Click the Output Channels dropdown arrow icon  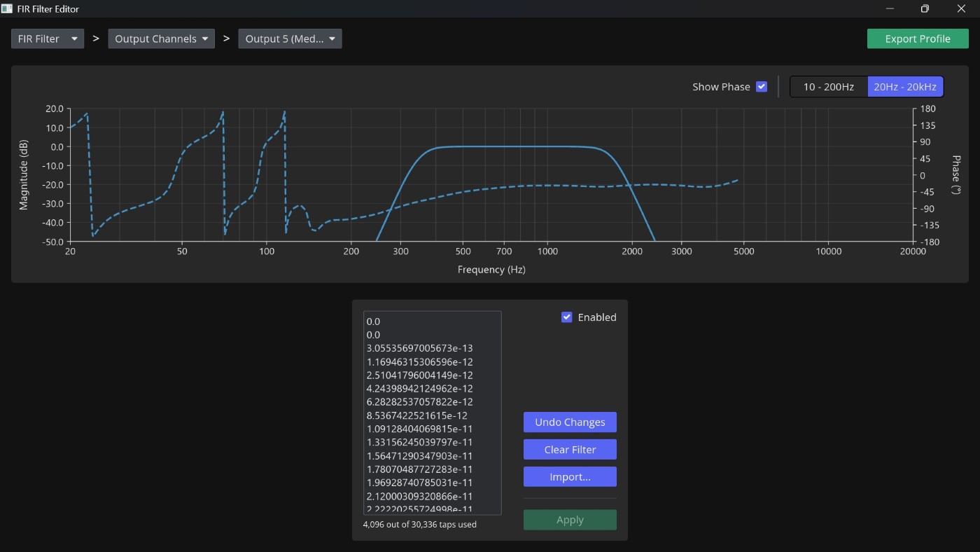(205, 39)
